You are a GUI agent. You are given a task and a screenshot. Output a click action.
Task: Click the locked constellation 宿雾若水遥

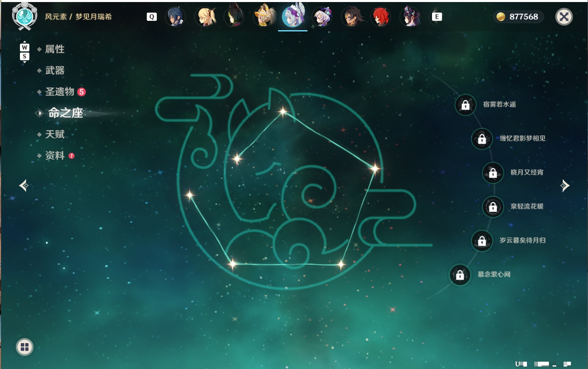[465, 105]
